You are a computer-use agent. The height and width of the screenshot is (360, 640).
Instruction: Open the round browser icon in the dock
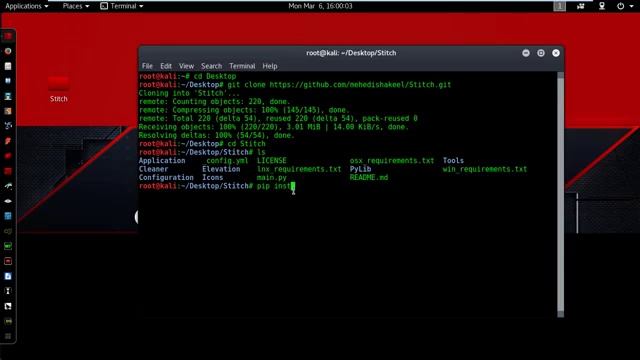[x=8, y=51]
